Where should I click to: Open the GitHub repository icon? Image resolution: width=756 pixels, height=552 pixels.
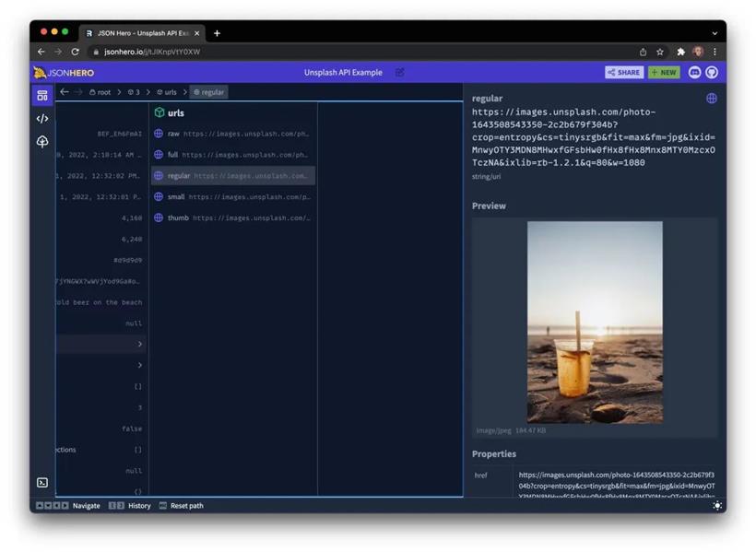click(x=712, y=72)
